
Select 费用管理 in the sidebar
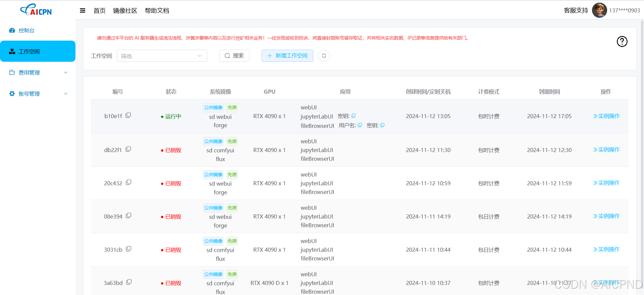[38, 72]
